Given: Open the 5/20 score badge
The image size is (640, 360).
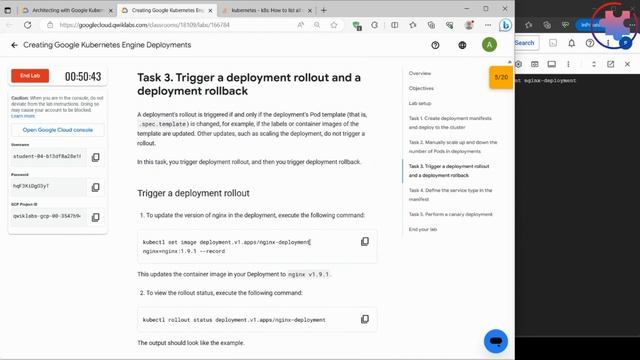Looking at the screenshot, I should point(501,77).
